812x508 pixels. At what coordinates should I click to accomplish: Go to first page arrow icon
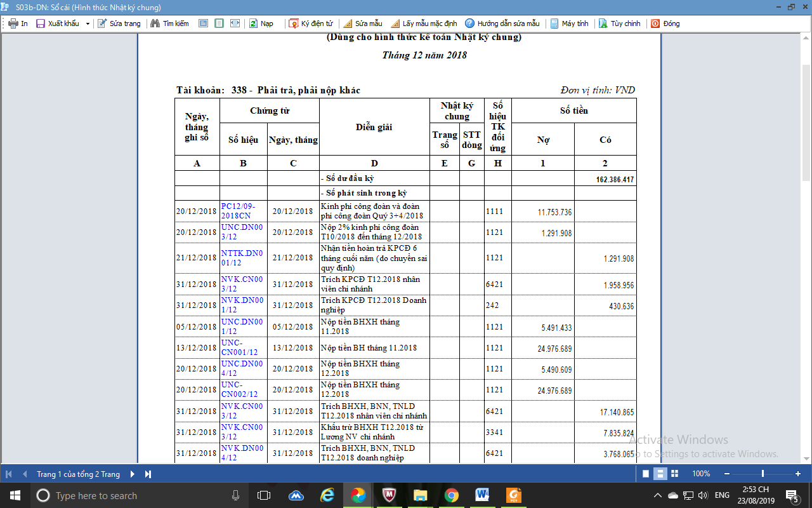[x=9, y=474]
